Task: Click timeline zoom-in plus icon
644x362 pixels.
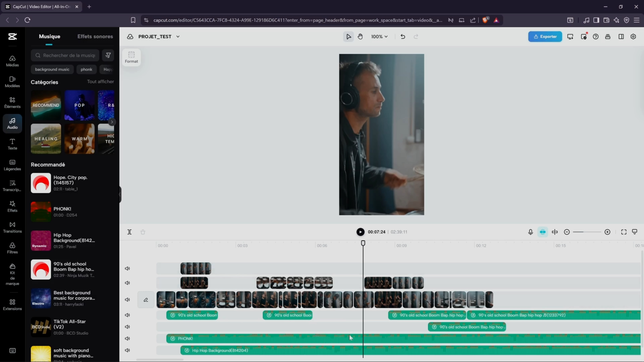Action: pos(607,232)
